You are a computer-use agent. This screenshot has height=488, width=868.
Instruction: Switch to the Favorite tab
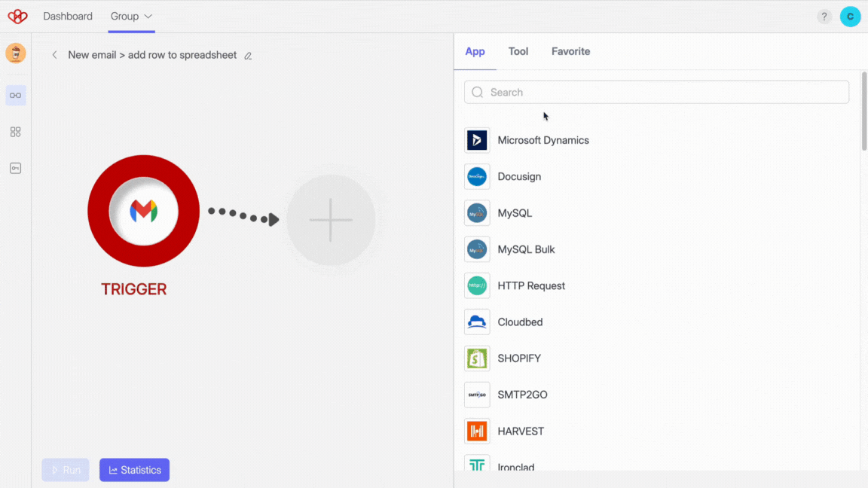click(570, 51)
